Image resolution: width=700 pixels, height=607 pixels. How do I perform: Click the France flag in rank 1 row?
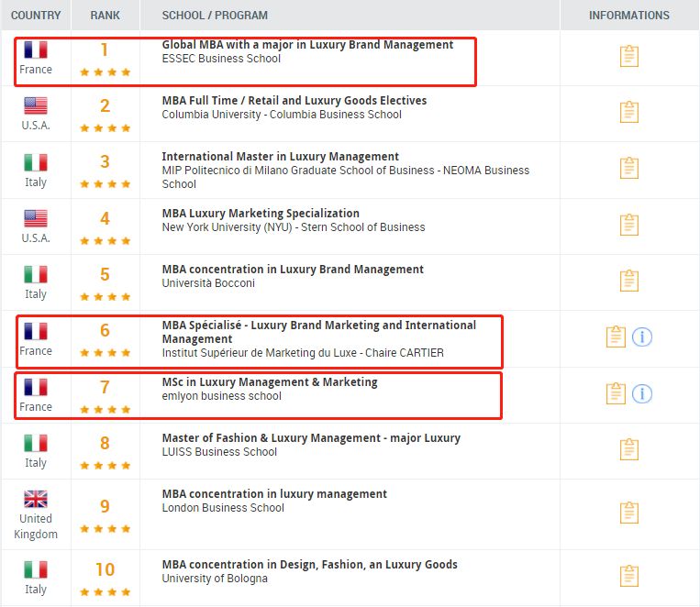36,50
